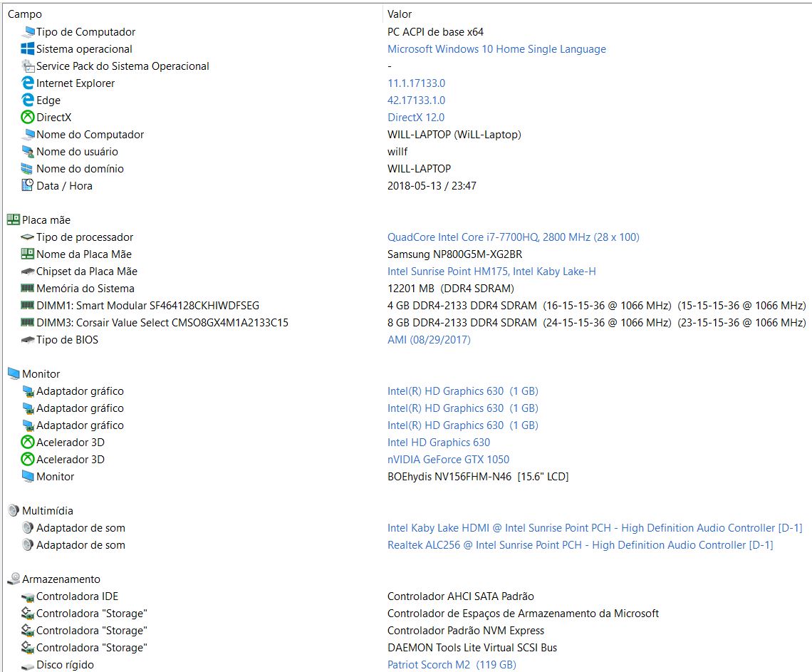The height and width of the screenshot is (672, 812).
Task: Select the Controlador AHCI SATA Padrão value
Action: click(460, 596)
